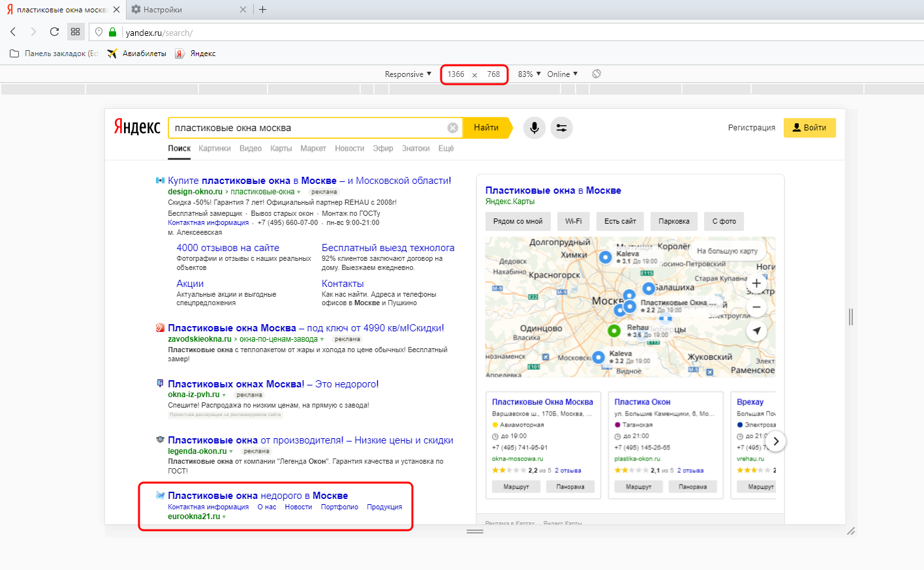Click the map geolocation arrow icon
The width and height of the screenshot is (924, 570).
coord(756,331)
